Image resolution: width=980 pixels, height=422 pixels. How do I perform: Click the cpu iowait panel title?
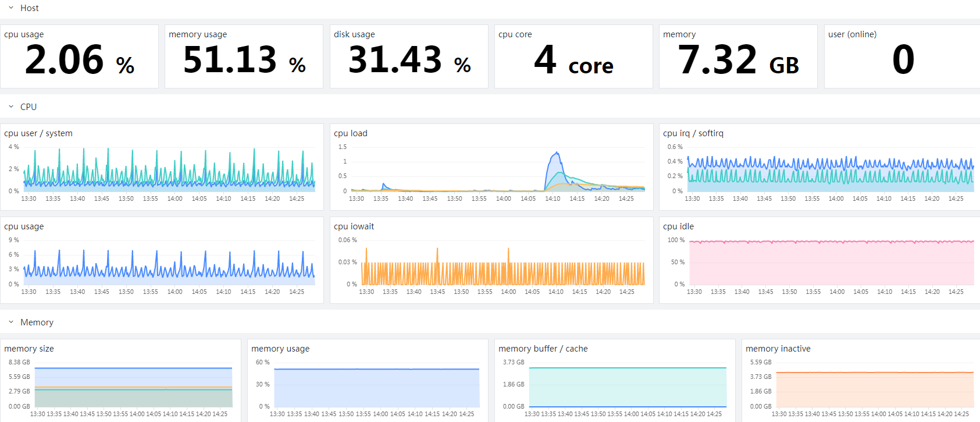[354, 226]
